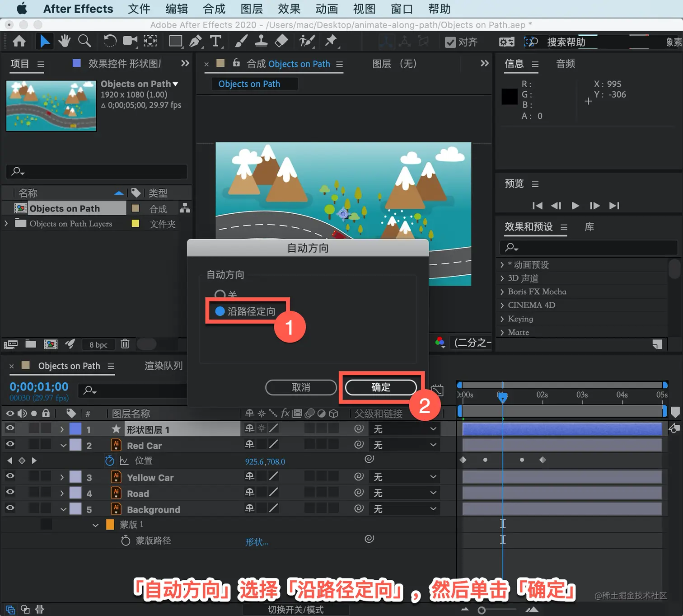
Task: Select the Zoom magnifier tool
Action: 84,41
